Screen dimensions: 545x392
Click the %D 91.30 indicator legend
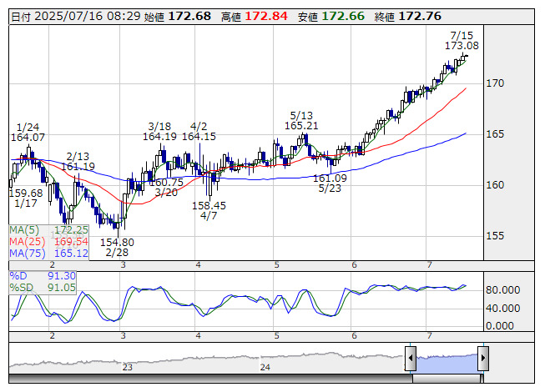43,276
